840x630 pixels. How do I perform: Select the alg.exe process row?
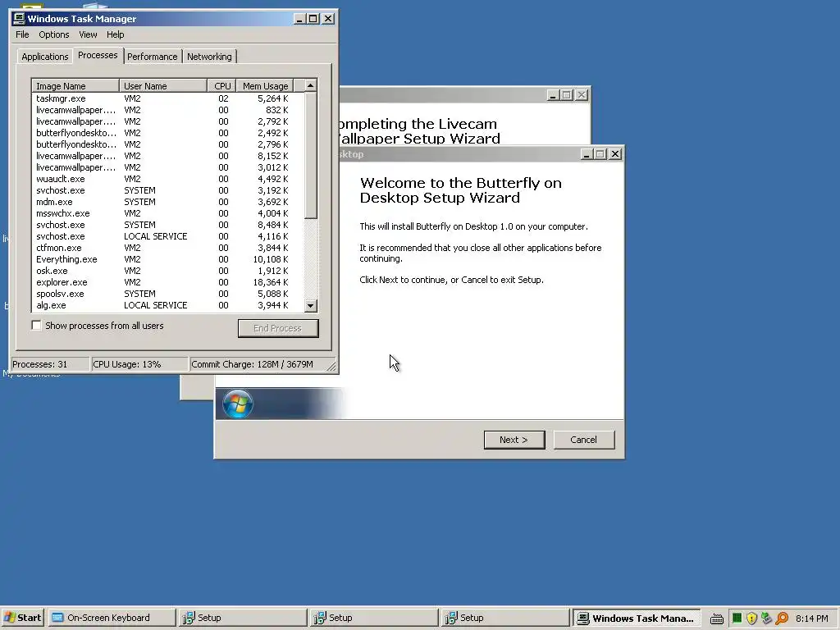pyautogui.click(x=167, y=305)
